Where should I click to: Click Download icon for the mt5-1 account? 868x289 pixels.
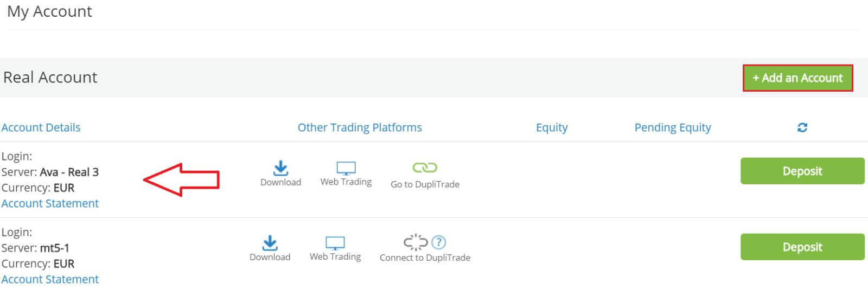270,243
